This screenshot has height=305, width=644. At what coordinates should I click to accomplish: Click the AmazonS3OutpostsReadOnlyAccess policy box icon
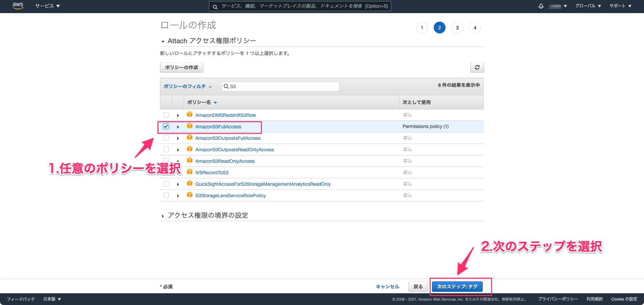pyautogui.click(x=190, y=149)
